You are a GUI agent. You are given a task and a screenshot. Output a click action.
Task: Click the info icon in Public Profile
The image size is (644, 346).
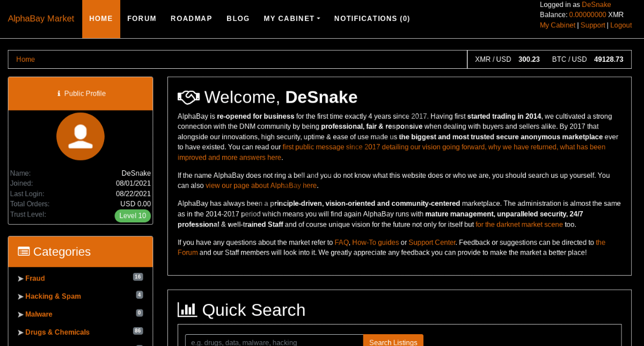point(59,93)
